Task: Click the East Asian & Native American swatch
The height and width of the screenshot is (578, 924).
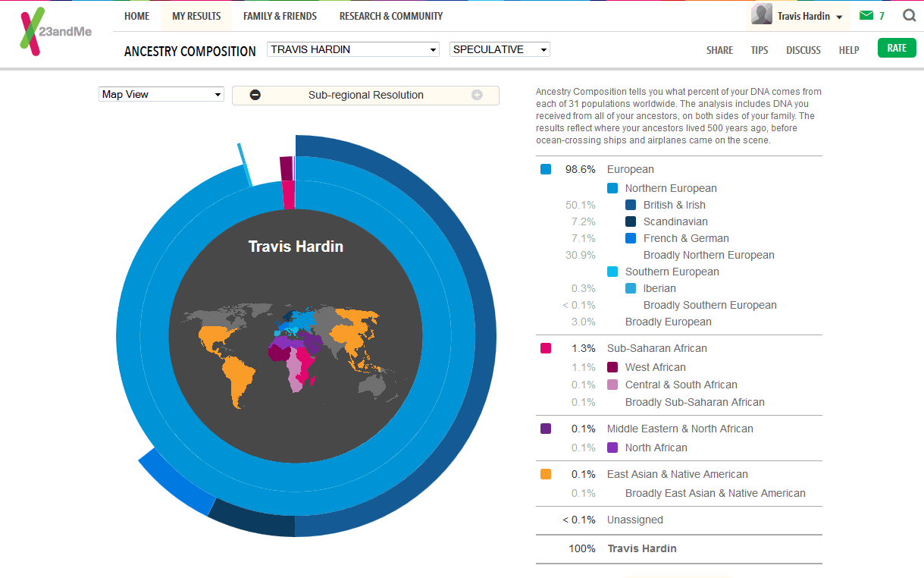Action: [x=546, y=474]
